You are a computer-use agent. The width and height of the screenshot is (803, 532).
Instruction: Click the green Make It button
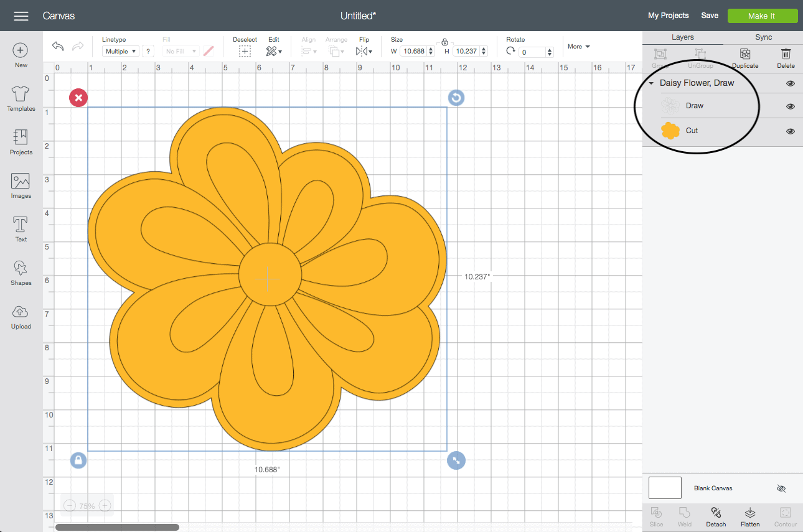point(762,16)
